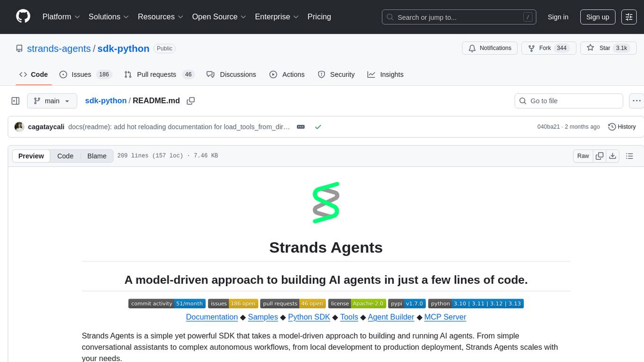Open the python versions badge
This screenshot has width=644, height=362.
(476, 304)
